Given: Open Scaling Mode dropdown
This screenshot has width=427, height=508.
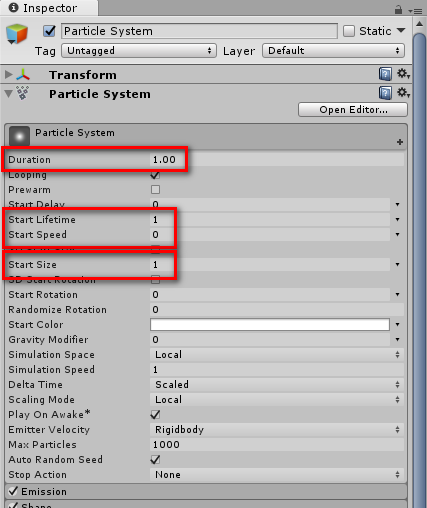Looking at the screenshot, I should click(277, 400).
